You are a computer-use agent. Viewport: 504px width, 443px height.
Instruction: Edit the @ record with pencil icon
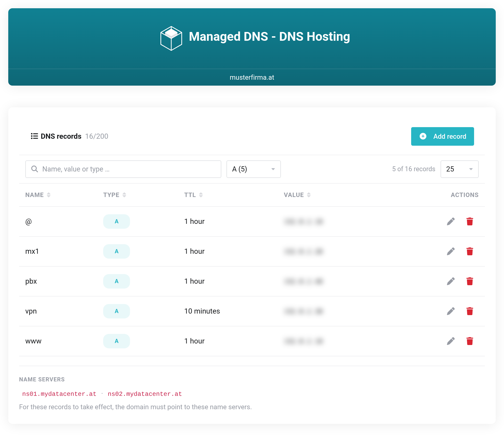click(451, 222)
